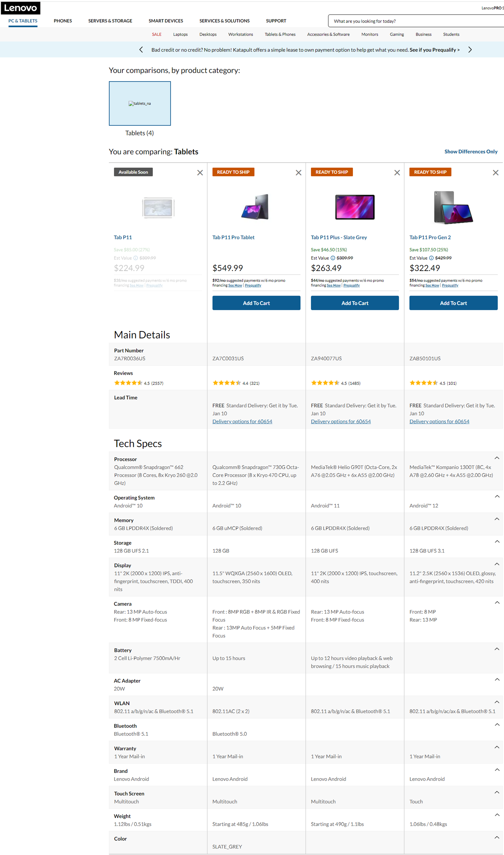Open the PC & Tablets menu
The height and width of the screenshot is (855, 504).
[23, 21]
